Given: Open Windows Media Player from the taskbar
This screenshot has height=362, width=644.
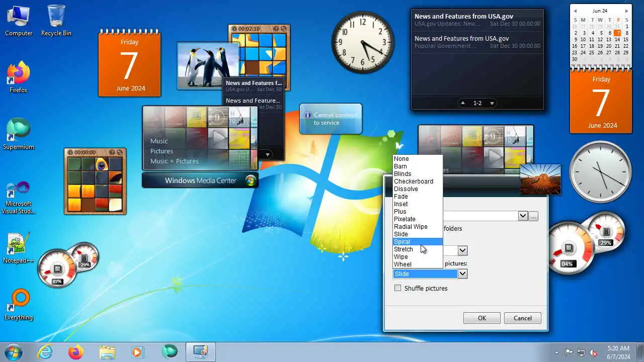Looking at the screenshot, I should 138,352.
